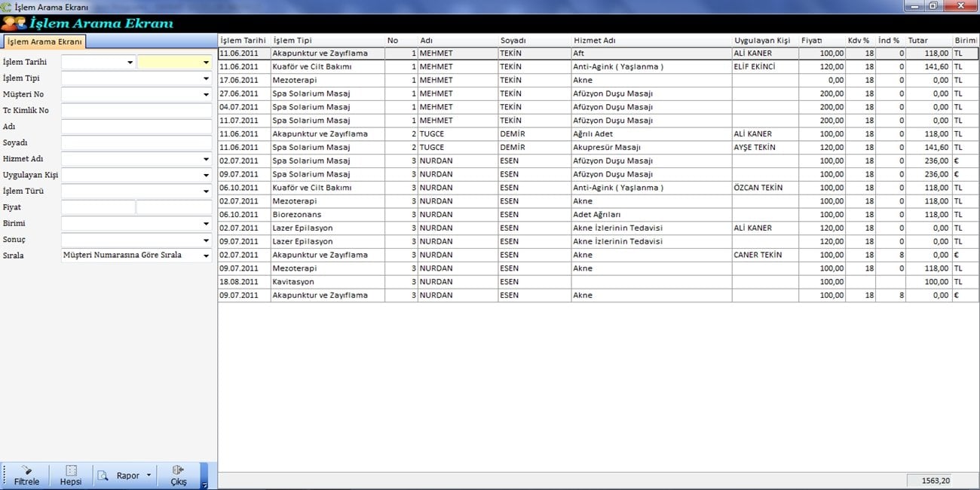This screenshot has width=980, height=490.
Task: Select the İşlem Arama Ekranı tab
Action: click(x=44, y=42)
